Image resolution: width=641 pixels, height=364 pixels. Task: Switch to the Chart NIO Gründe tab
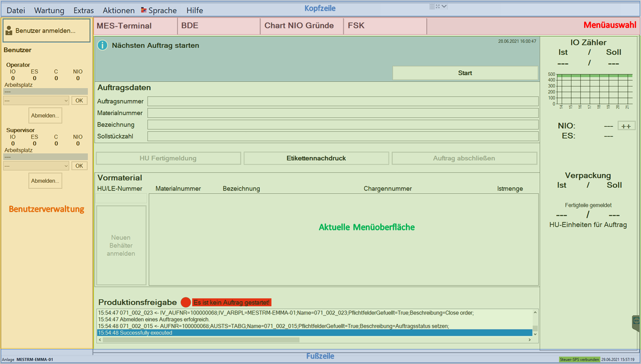pyautogui.click(x=299, y=26)
